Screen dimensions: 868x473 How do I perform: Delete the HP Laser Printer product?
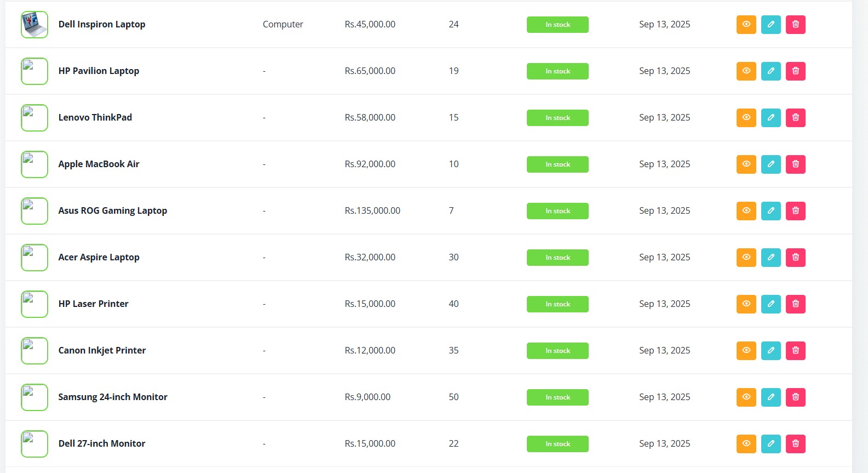(x=795, y=304)
